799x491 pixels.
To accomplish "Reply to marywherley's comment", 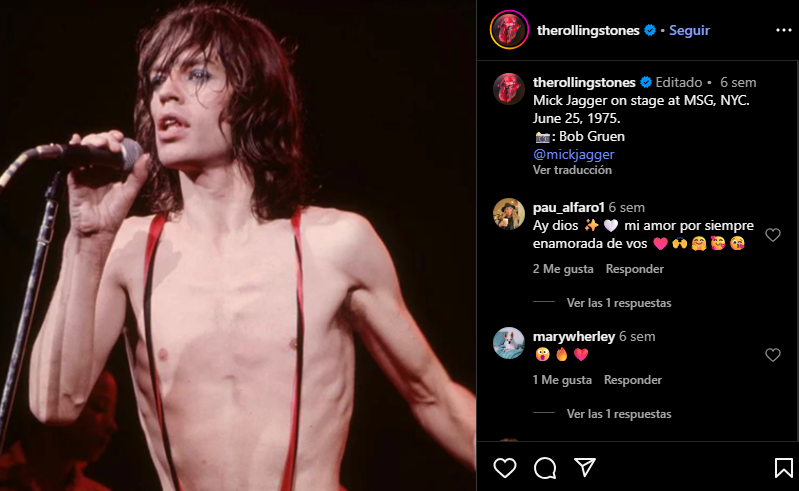I will [633, 380].
